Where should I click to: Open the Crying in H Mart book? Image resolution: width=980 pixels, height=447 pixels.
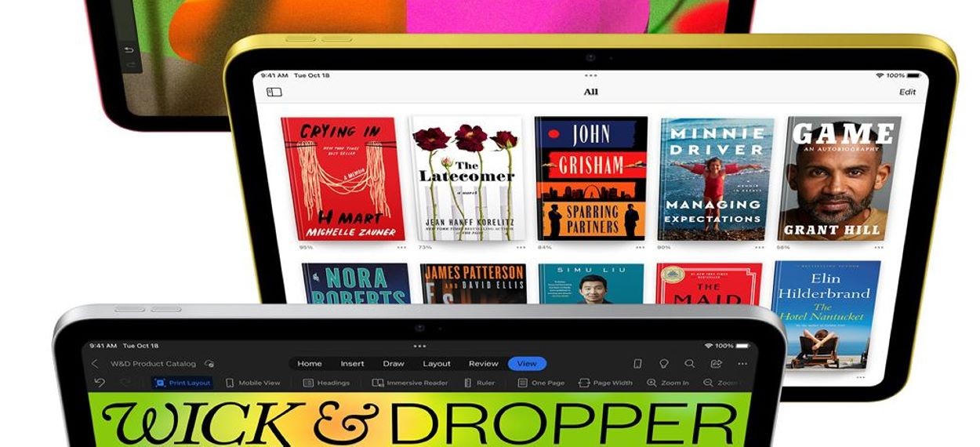coord(343,178)
